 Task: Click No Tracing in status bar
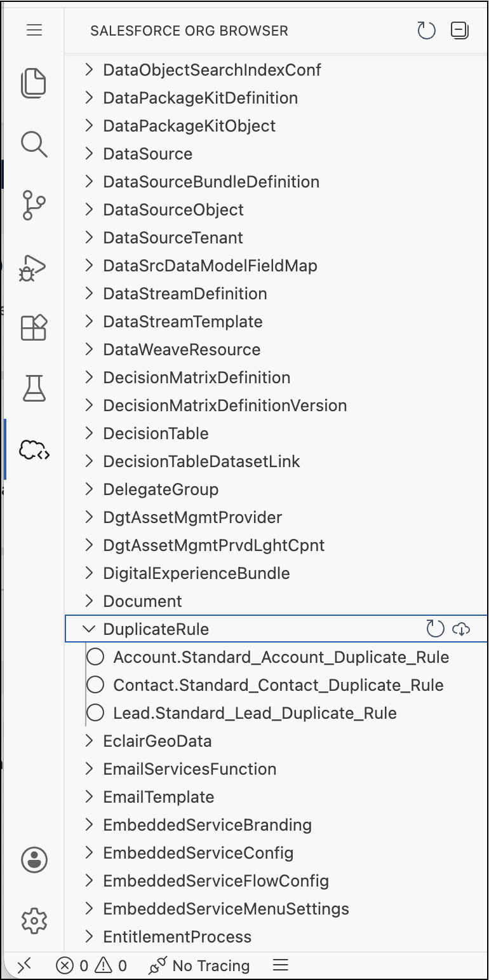coord(199,966)
